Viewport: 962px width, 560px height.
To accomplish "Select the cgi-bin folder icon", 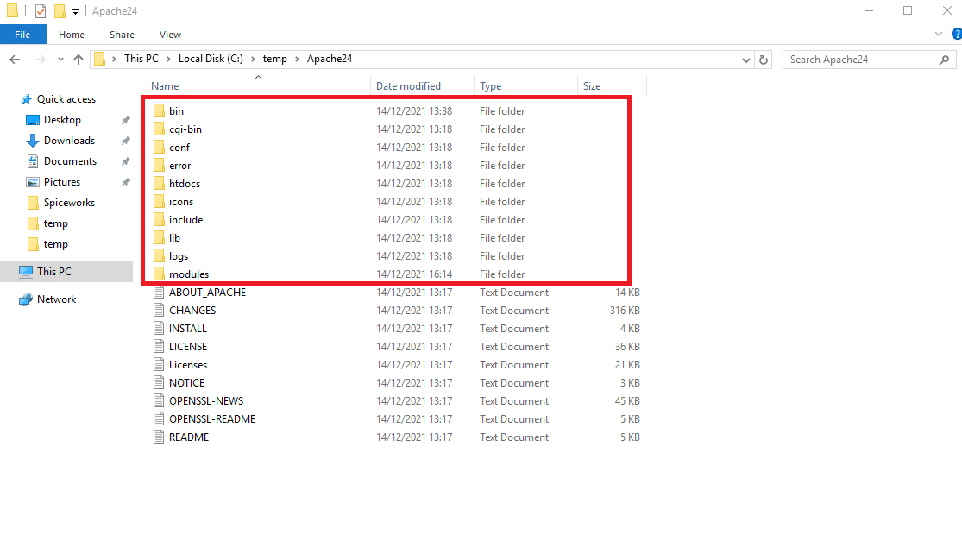I will [159, 129].
